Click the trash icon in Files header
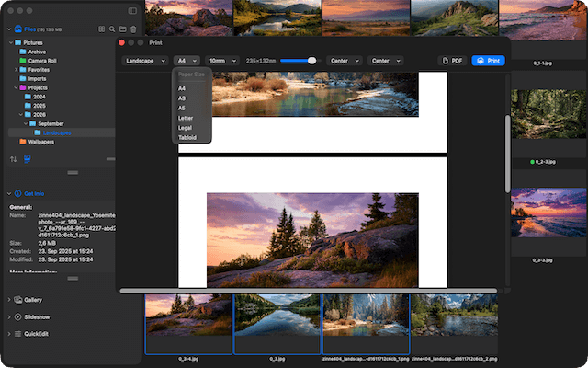Image resolution: width=588 pixels, height=368 pixels. (x=133, y=29)
